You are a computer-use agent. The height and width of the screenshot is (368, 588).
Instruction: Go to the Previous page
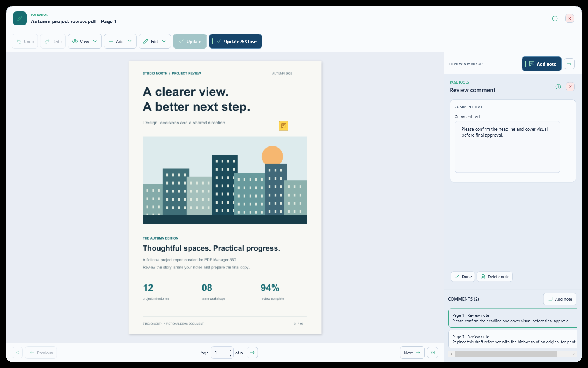[x=41, y=353]
